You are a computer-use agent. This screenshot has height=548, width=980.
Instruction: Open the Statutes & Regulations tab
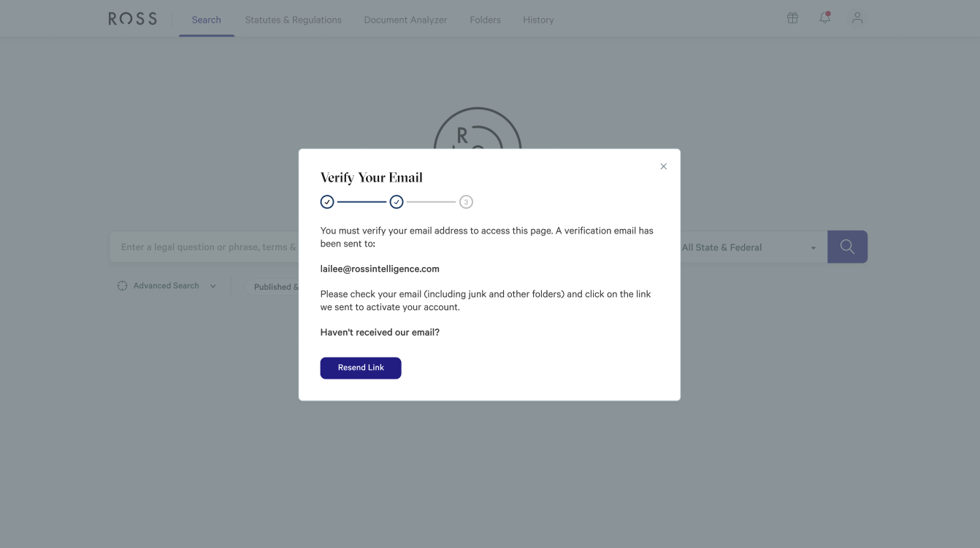[x=293, y=20]
